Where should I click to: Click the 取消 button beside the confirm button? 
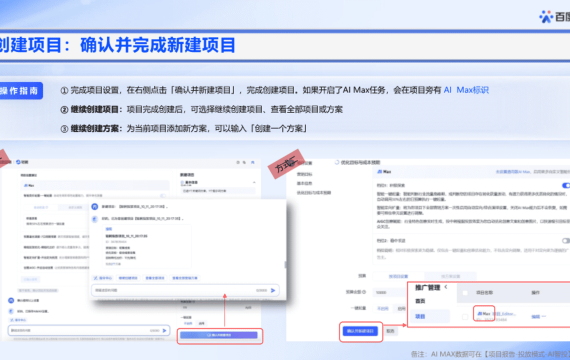tap(390, 331)
